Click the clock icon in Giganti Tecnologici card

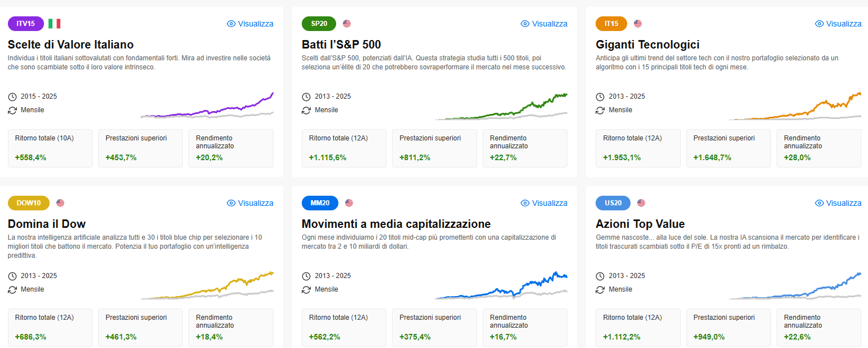click(600, 96)
